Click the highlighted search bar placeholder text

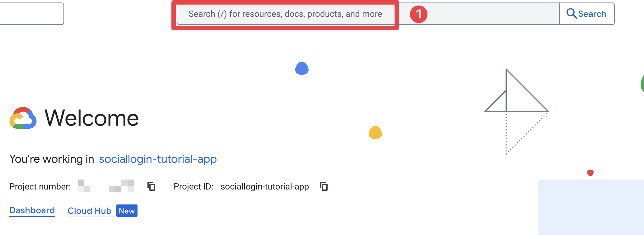click(x=285, y=14)
